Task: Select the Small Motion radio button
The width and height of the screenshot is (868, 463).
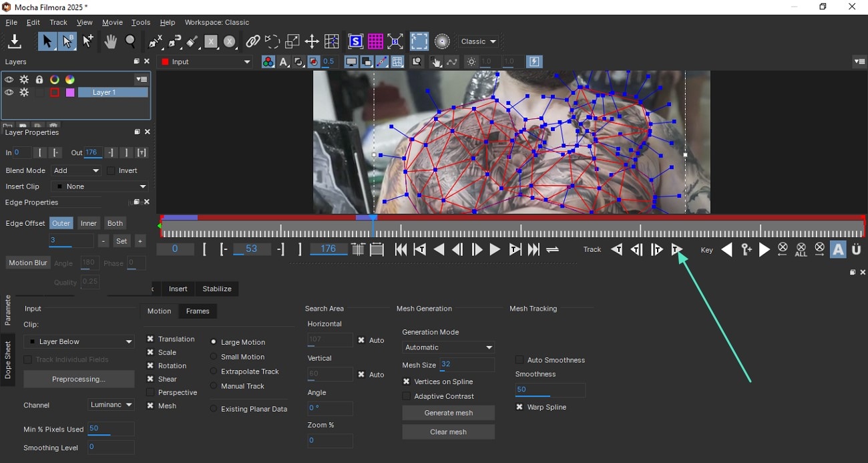Action: pos(214,357)
